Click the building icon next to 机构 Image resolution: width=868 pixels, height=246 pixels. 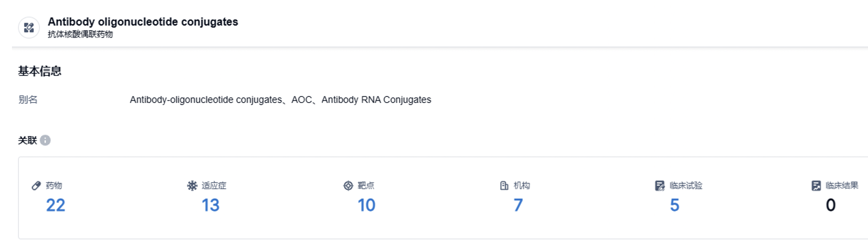click(x=504, y=186)
